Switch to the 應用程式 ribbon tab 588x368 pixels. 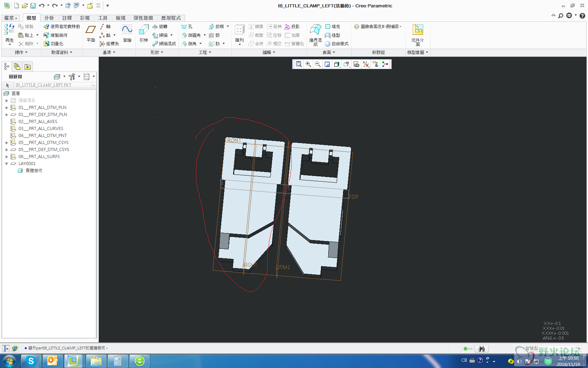point(171,18)
